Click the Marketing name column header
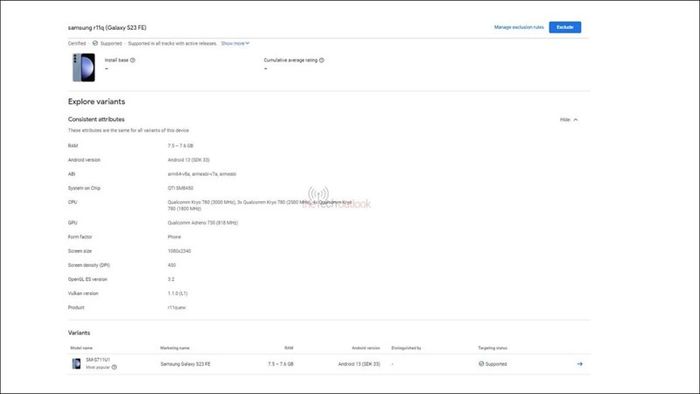This screenshot has width=700, height=394. (175, 348)
